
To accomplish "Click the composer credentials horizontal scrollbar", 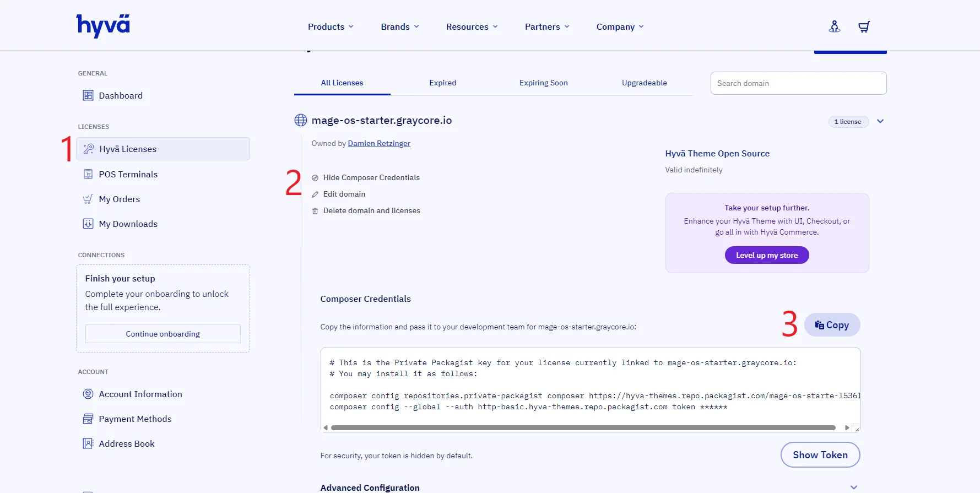I will point(583,427).
